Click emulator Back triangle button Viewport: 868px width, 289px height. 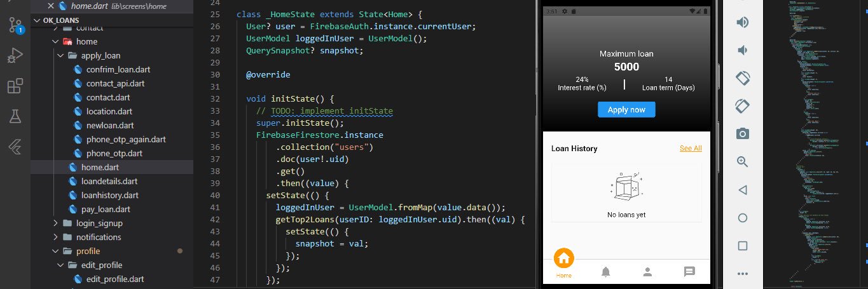coord(742,189)
